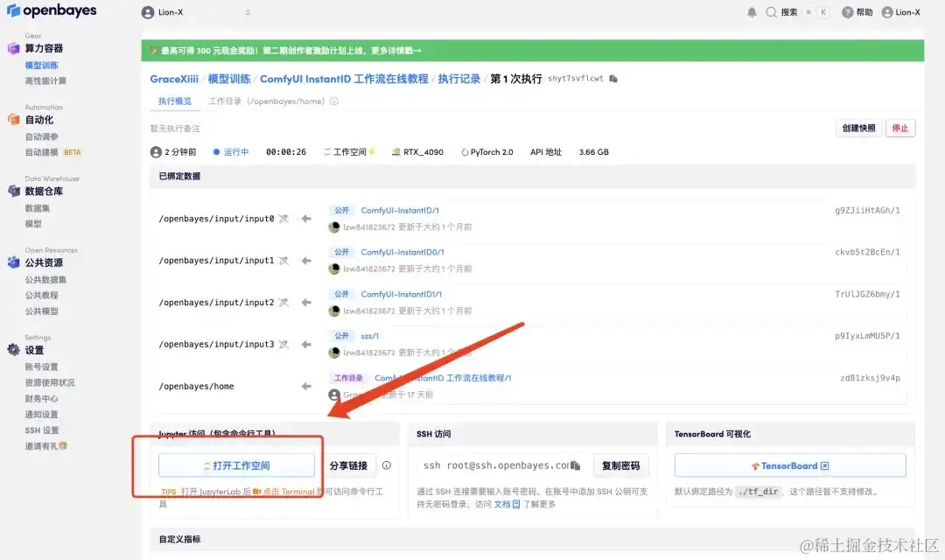Viewport: 945px width, 560px height.
Task: Click the ID text zd81zksj9v4p
Action: pyautogui.click(x=870, y=378)
